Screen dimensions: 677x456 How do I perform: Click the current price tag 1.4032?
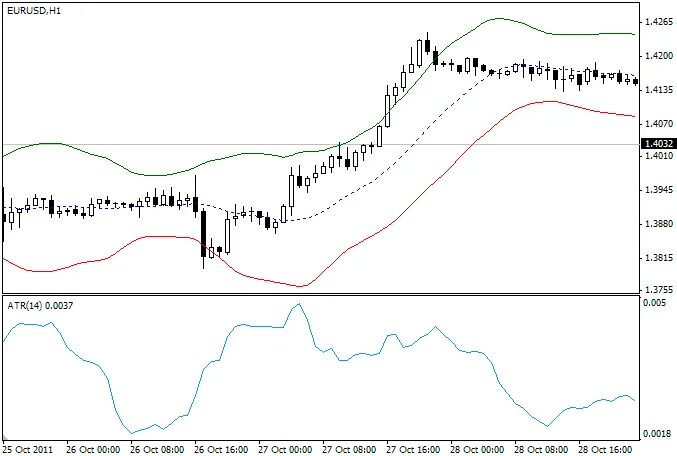pos(656,144)
